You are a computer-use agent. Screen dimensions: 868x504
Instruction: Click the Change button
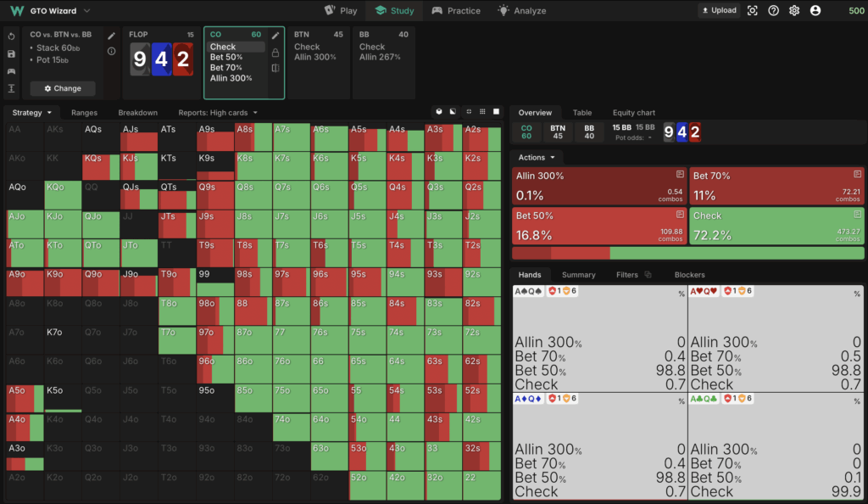(63, 88)
